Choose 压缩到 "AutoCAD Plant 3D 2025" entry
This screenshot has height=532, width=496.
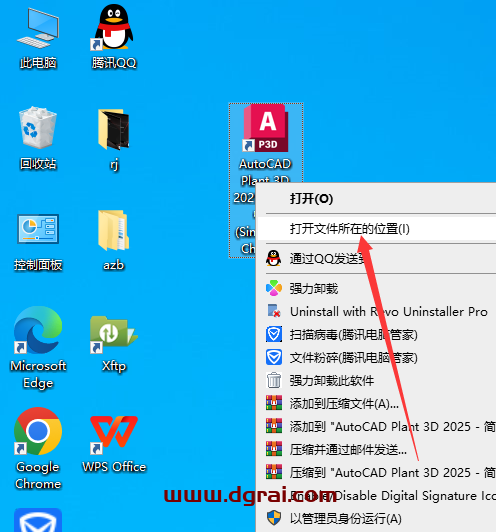[377, 472]
